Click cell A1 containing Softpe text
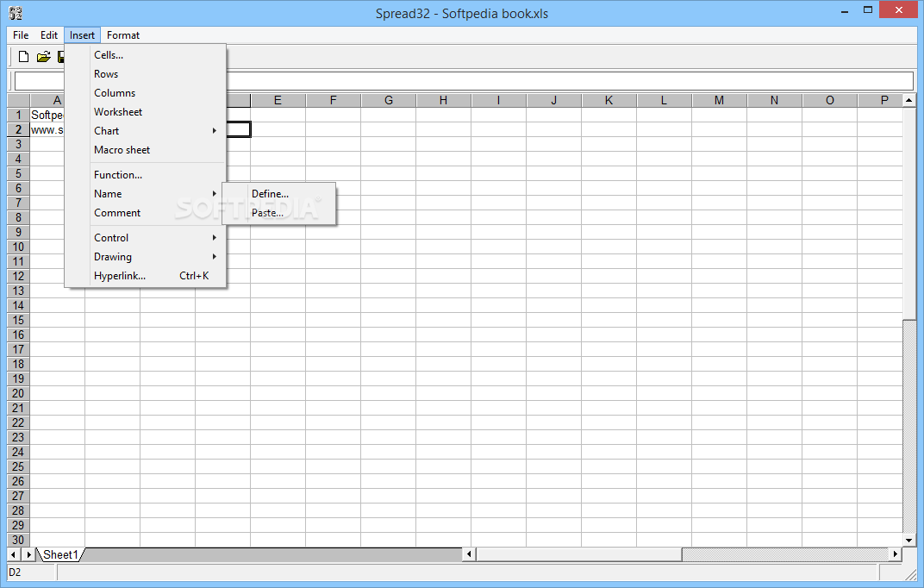The width and height of the screenshot is (924, 588). (x=47, y=115)
